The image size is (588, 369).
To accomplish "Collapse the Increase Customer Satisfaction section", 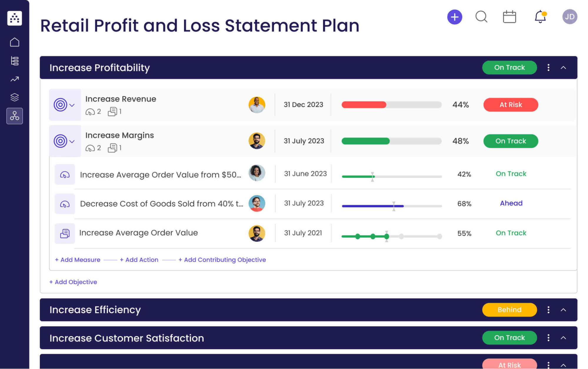I will (x=564, y=338).
